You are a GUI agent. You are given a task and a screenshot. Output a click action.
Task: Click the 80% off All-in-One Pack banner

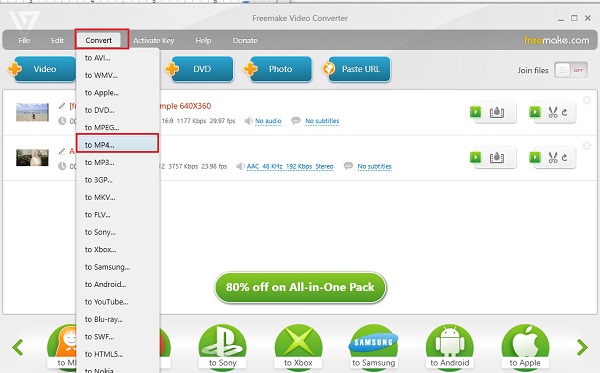click(300, 287)
